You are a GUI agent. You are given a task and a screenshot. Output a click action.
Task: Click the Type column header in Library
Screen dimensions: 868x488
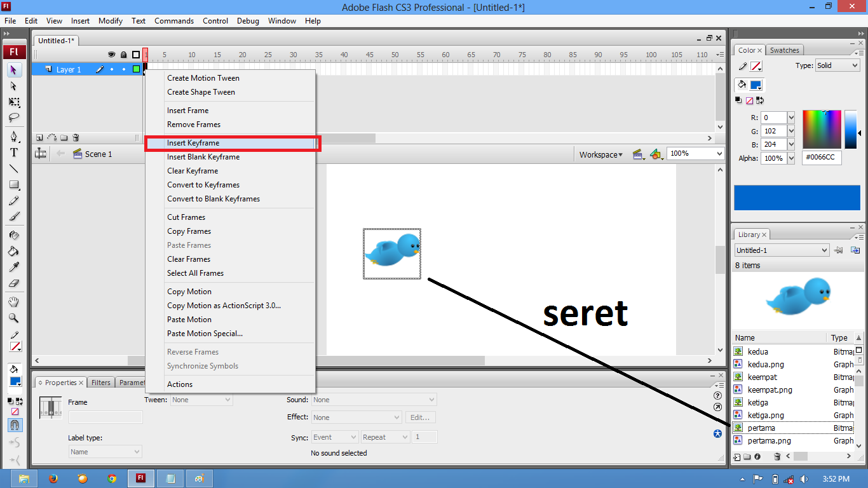click(x=839, y=338)
